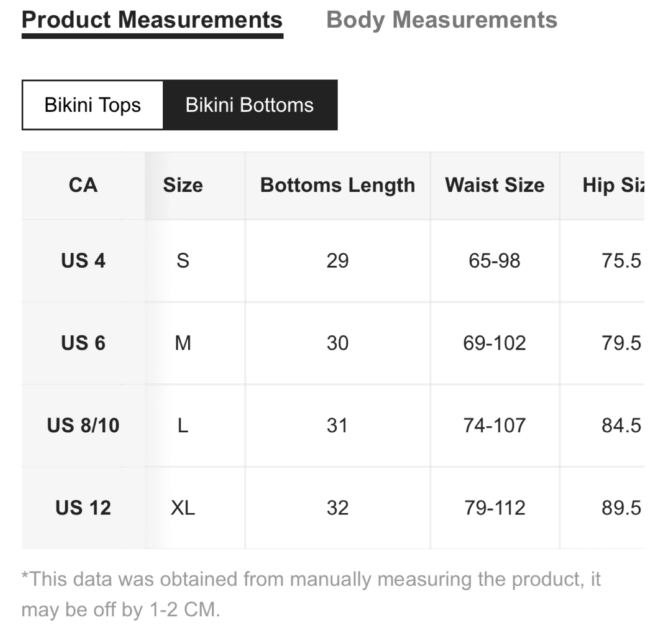The image size is (666, 644).
Task: Click the partially visible Hip Size header
Action: [x=602, y=185]
